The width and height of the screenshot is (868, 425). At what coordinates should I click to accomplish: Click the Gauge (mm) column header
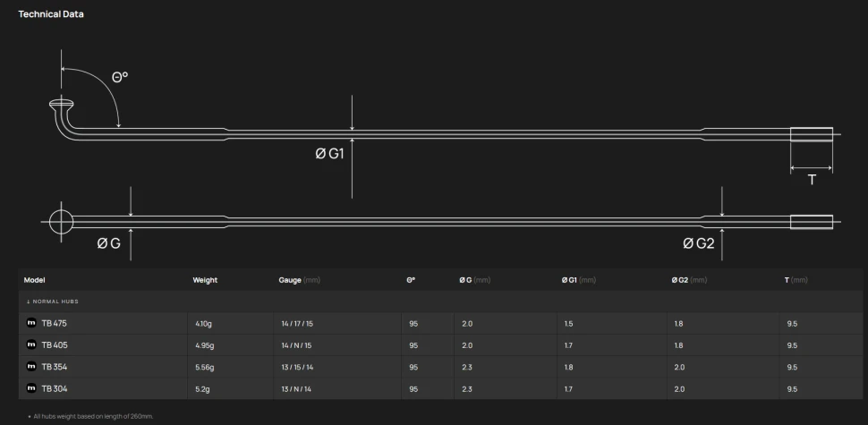[299, 280]
